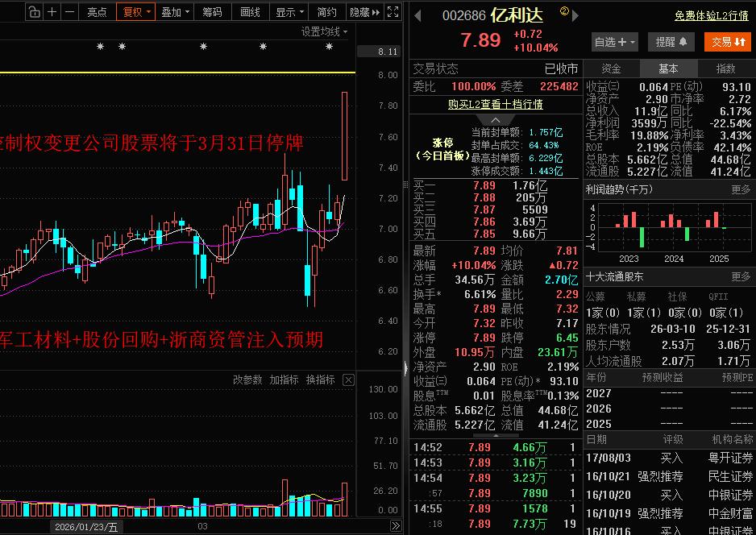Screen dimensions: 756x535
Task: Click the 8.11 price axis label
Action: pos(380,52)
